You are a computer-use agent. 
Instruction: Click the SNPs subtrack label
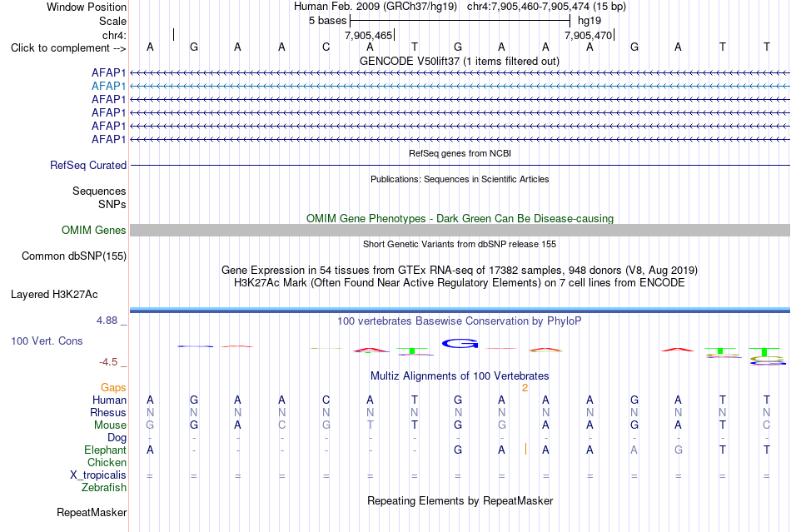112,204
